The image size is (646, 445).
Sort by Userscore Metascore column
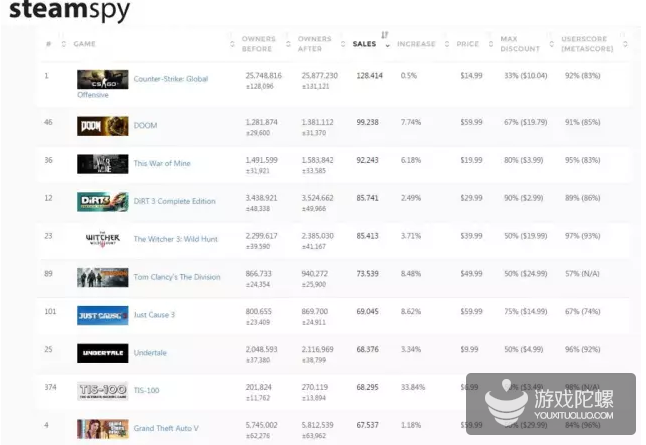587,44
